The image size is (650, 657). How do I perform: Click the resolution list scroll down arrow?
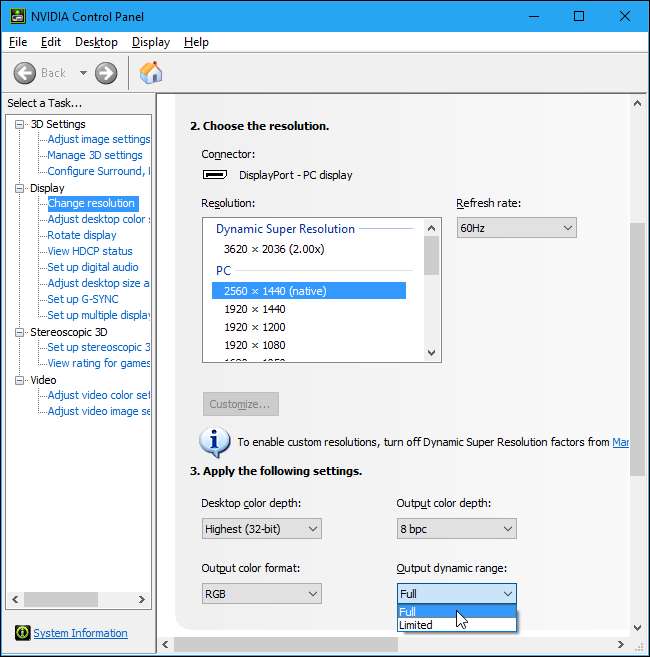pyautogui.click(x=432, y=353)
